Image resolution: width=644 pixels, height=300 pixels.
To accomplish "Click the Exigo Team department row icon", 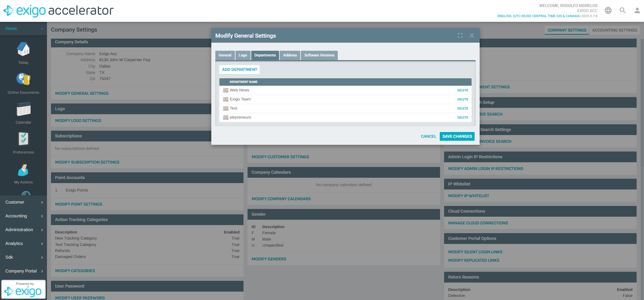I will tap(226, 99).
